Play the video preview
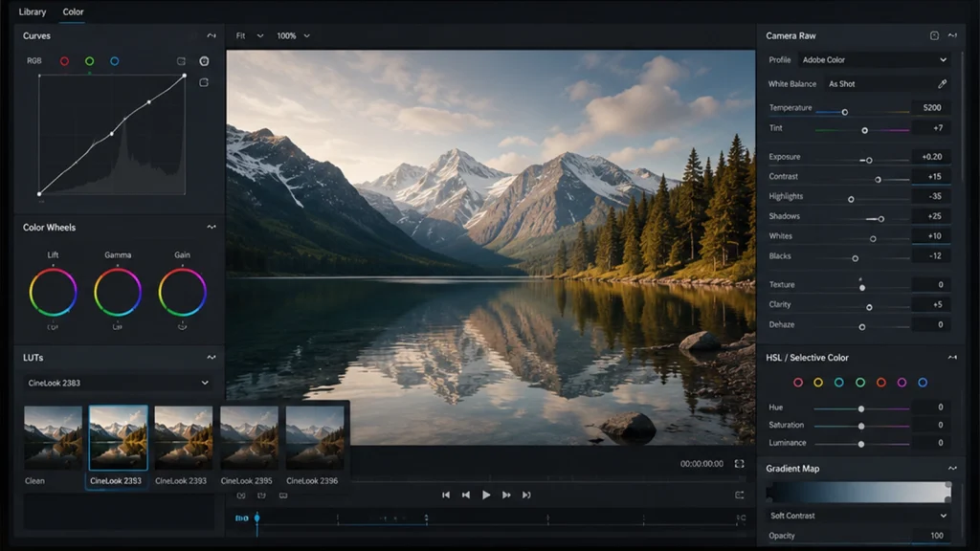 pos(485,495)
